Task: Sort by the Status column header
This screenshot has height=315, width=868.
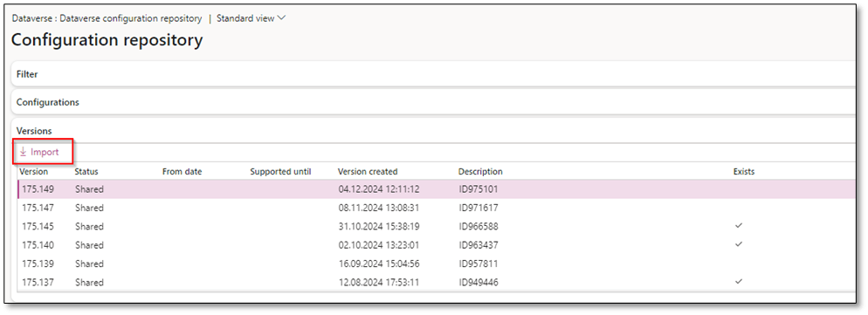Action: pyautogui.click(x=86, y=172)
